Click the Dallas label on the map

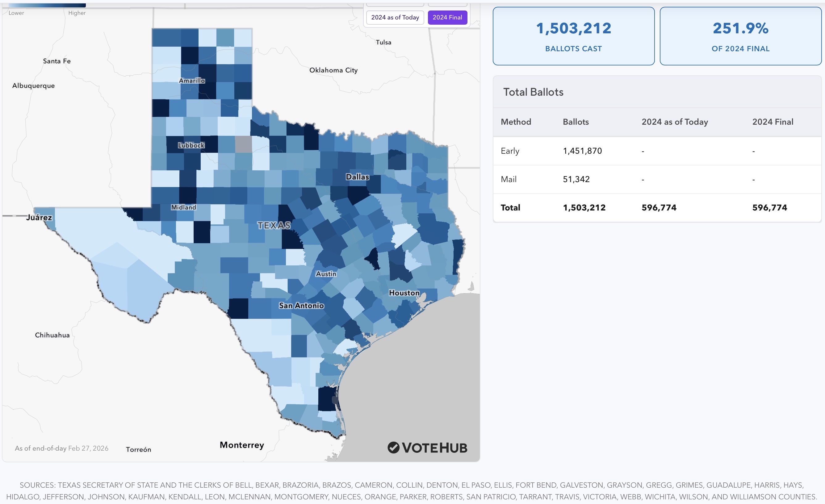pos(357,177)
